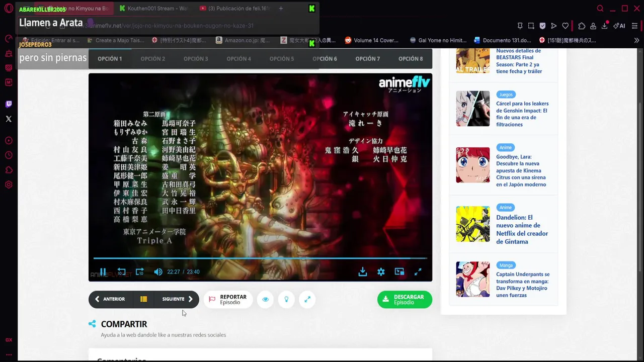
Task: Expand the player with the arrows button
Action: pos(307,299)
